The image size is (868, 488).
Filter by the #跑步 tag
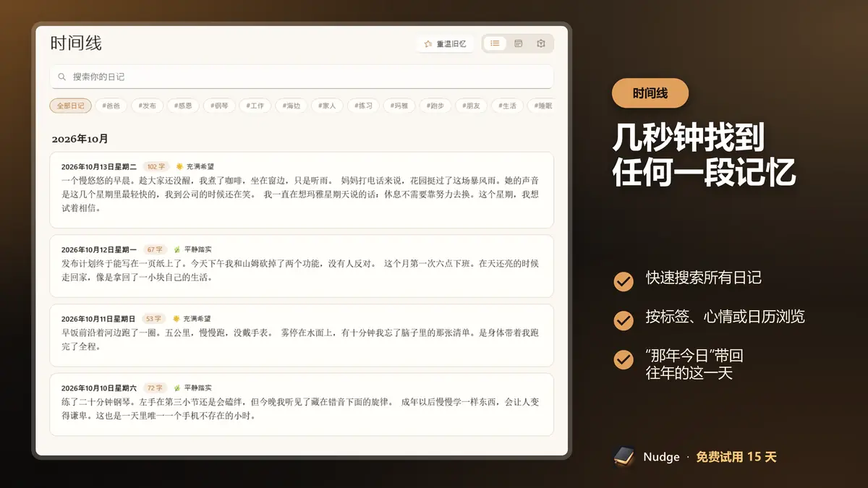pyautogui.click(x=436, y=106)
